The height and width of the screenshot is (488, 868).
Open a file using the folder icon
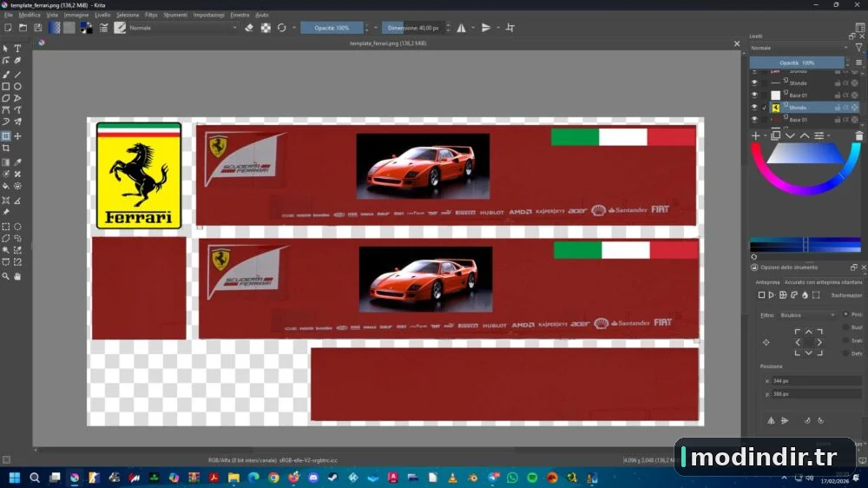23,28
